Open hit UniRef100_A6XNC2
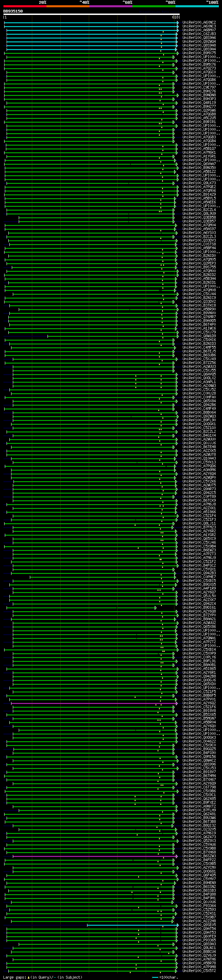This screenshot has height=980, width=222. [x=199, y=23]
